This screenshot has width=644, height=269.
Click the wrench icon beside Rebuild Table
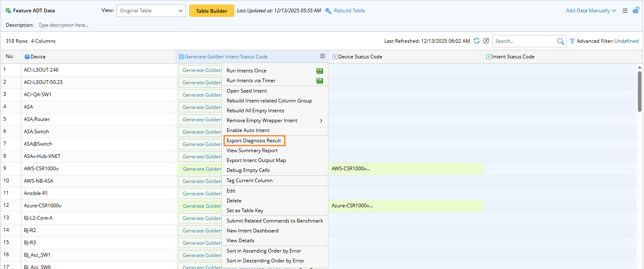pos(328,11)
